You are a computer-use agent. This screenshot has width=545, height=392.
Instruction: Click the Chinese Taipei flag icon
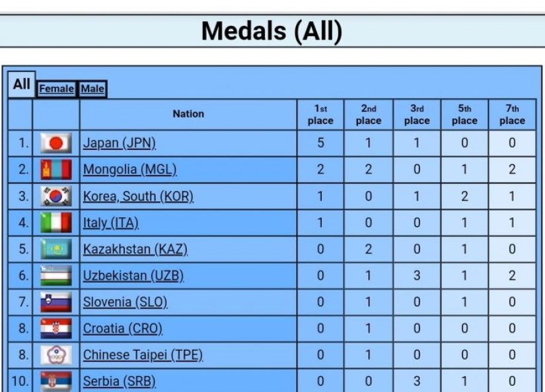point(56,355)
